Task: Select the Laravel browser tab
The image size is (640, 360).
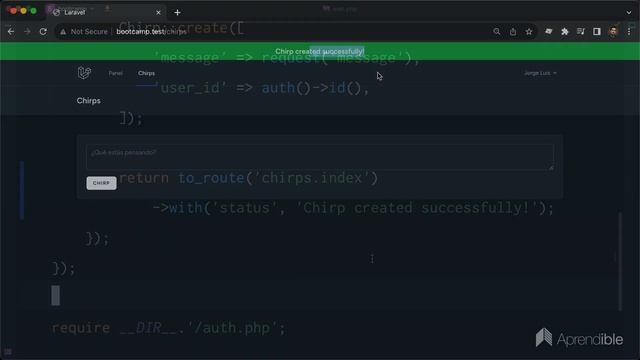Action: [x=107, y=13]
